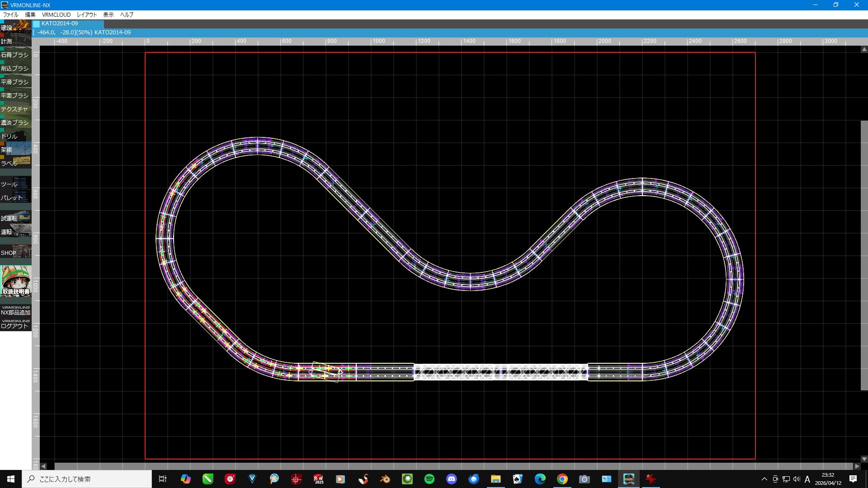Choose the 削込ブラシ carving brush

tap(16, 68)
